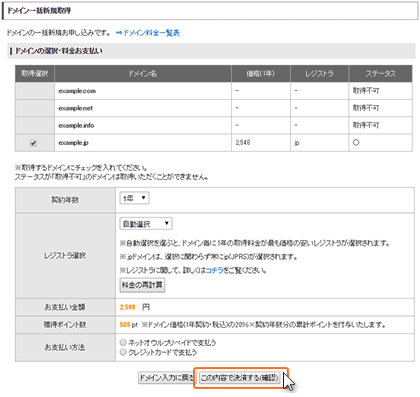Click the 料金の再計算 button
Image resolution: width=420 pixels, height=397 pixels.
pos(142,285)
